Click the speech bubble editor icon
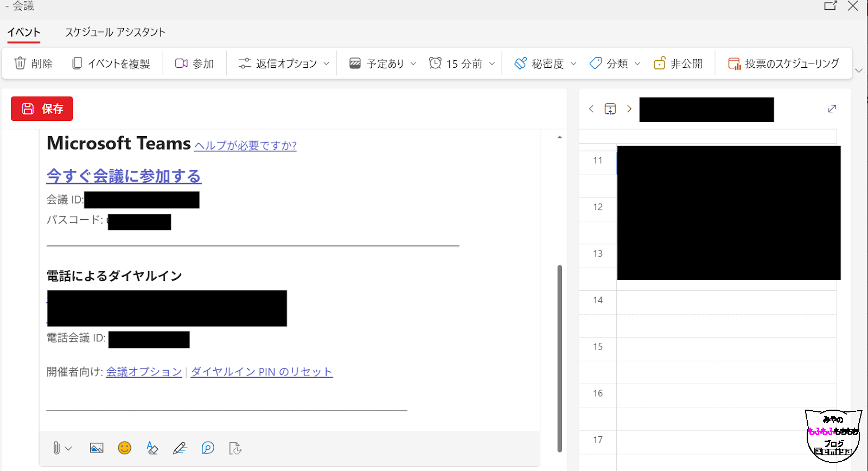 (208, 448)
